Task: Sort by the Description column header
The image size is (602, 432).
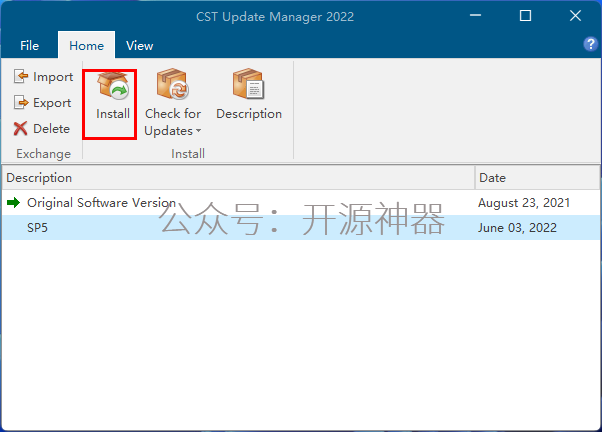Action: 238,178
